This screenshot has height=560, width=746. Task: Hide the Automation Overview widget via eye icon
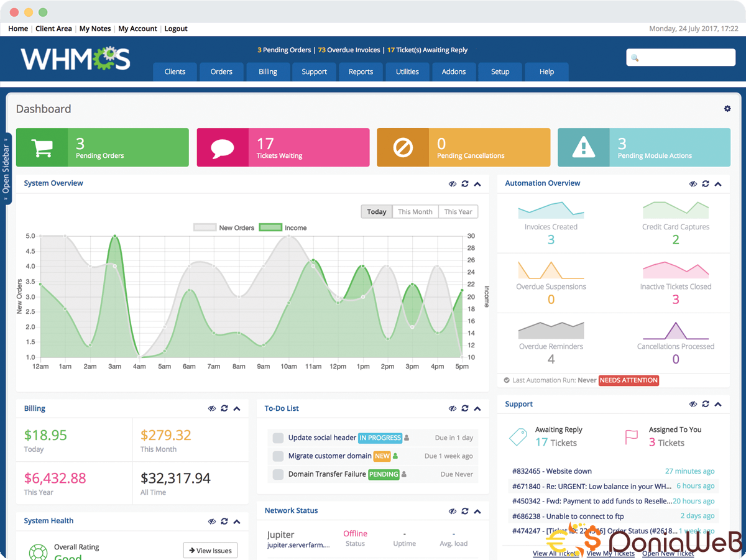tap(693, 184)
